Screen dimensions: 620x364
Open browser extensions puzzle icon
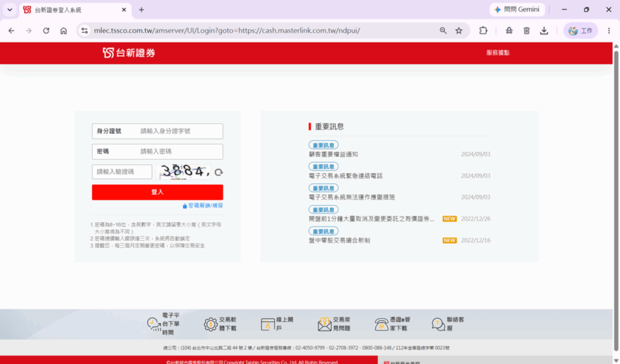(483, 30)
